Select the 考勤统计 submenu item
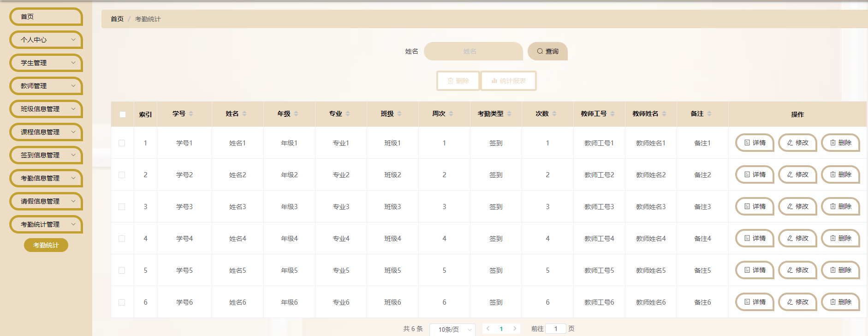 tap(46, 245)
